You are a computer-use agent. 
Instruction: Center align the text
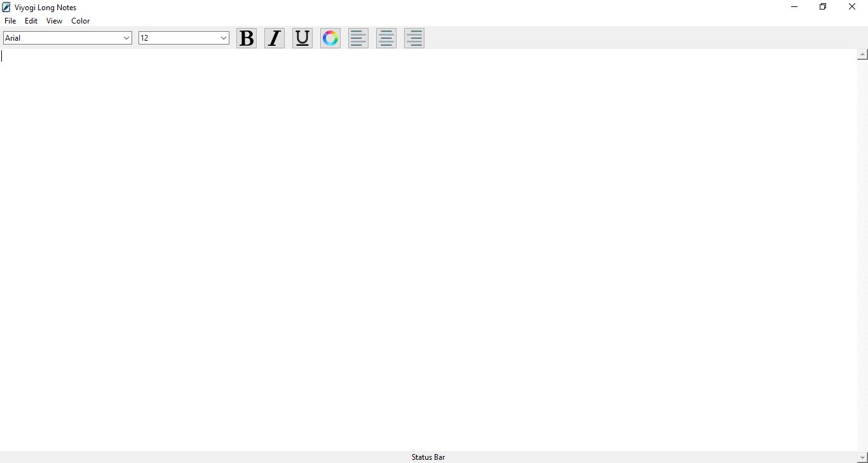point(386,38)
